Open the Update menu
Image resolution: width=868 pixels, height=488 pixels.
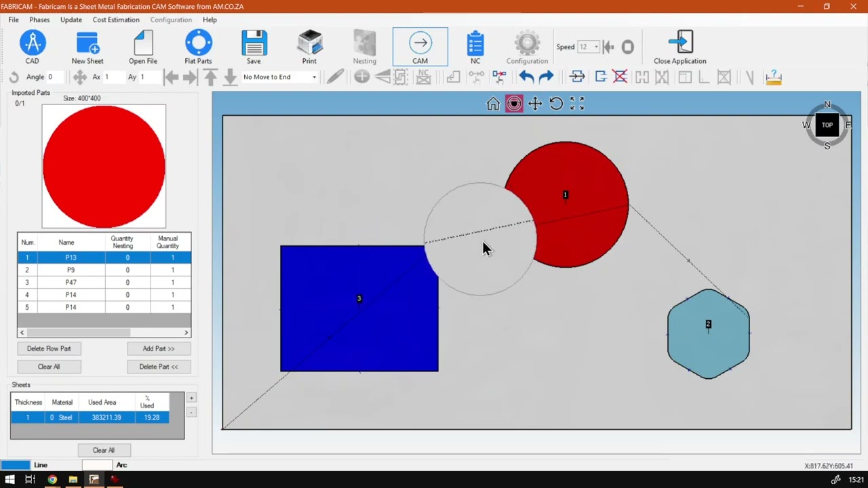(x=71, y=20)
